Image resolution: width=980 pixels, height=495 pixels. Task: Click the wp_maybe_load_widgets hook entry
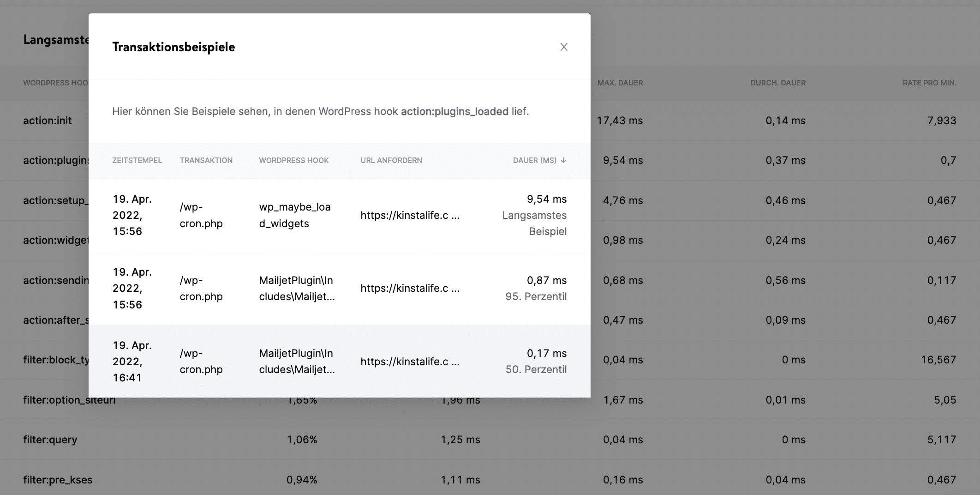pos(295,215)
